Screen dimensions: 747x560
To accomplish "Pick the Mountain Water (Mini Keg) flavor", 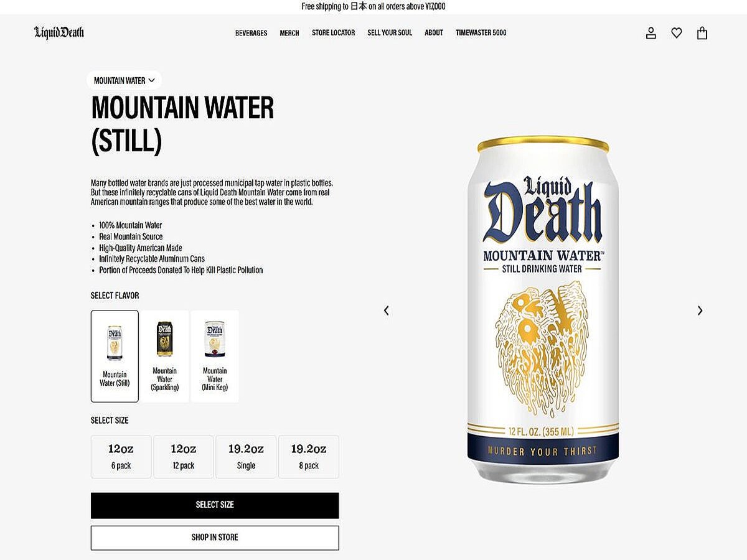I will click(x=215, y=356).
